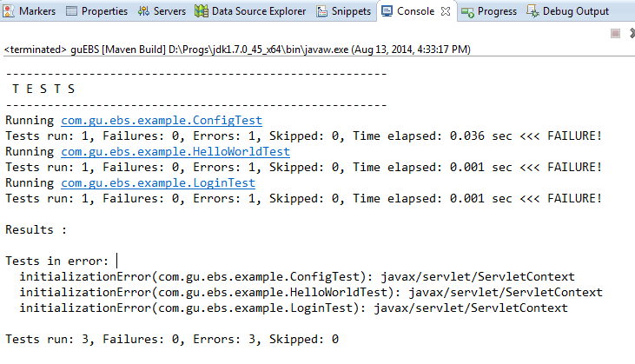The image size is (635, 364).
Task: Follow the com.gu.ebs.example.HelloWorldTest link
Action: (x=175, y=151)
